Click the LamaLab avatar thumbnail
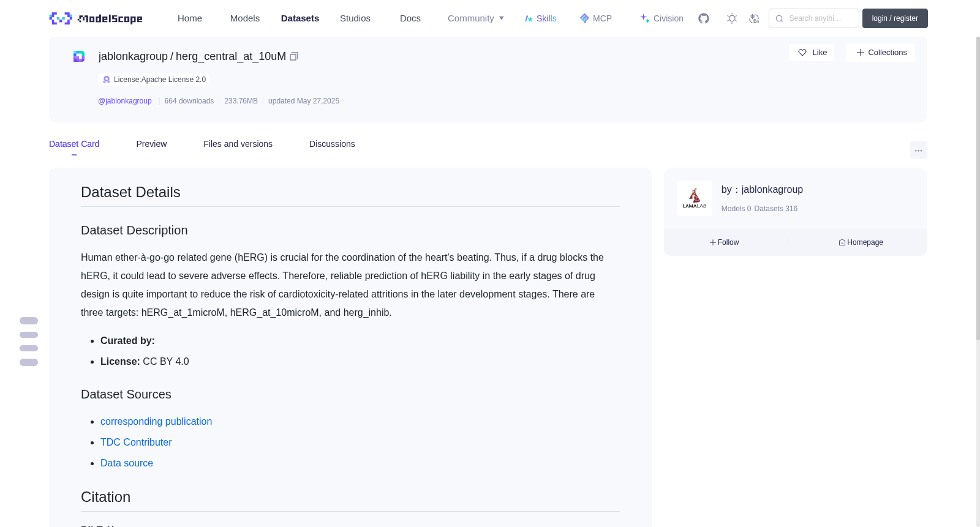The width and height of the screenshot is (980, 527). 695,198
